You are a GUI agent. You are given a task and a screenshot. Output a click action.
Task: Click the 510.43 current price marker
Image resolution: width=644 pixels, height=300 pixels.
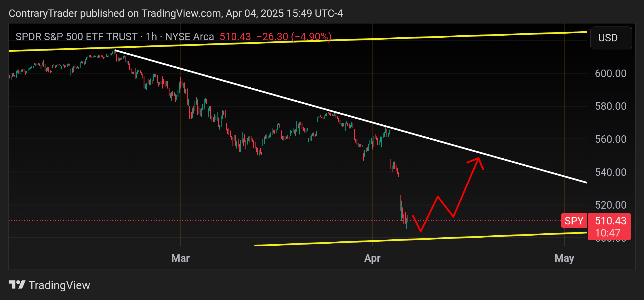click(610, 221)
